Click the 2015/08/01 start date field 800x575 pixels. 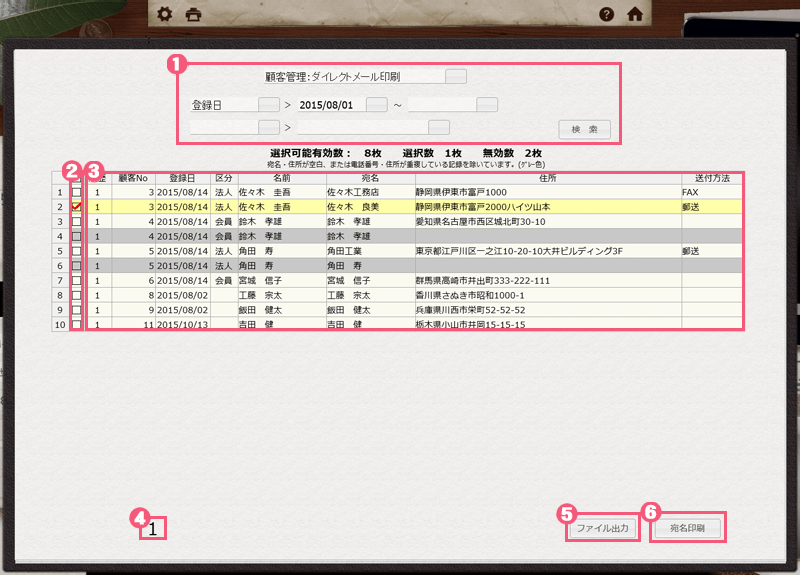coord(330,104)
